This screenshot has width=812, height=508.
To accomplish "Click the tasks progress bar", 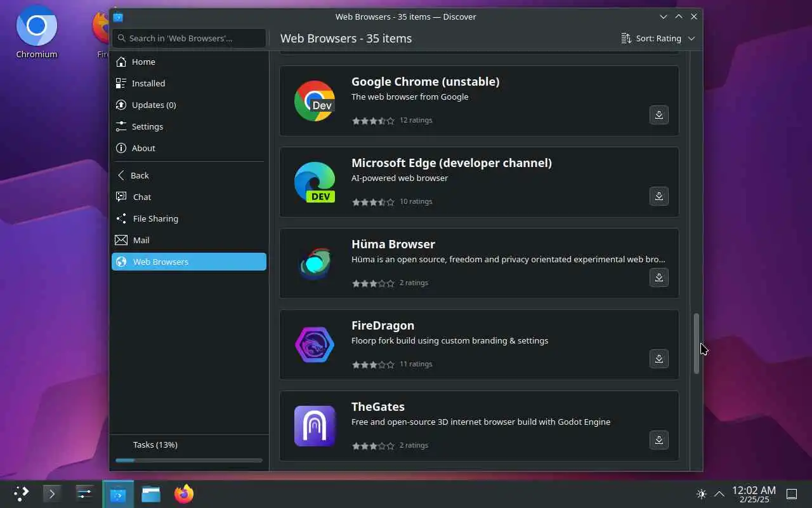I will (x=189, y=460).
